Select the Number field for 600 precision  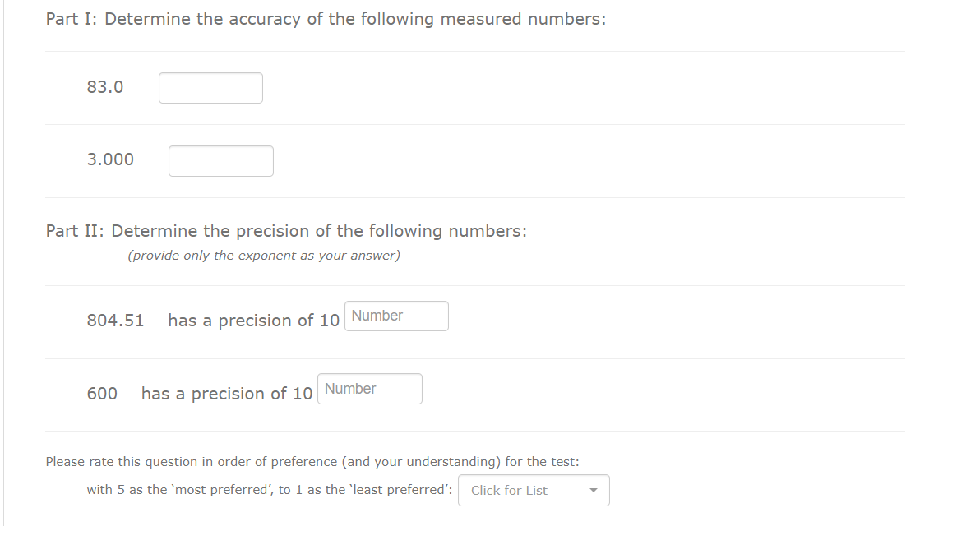369,388
